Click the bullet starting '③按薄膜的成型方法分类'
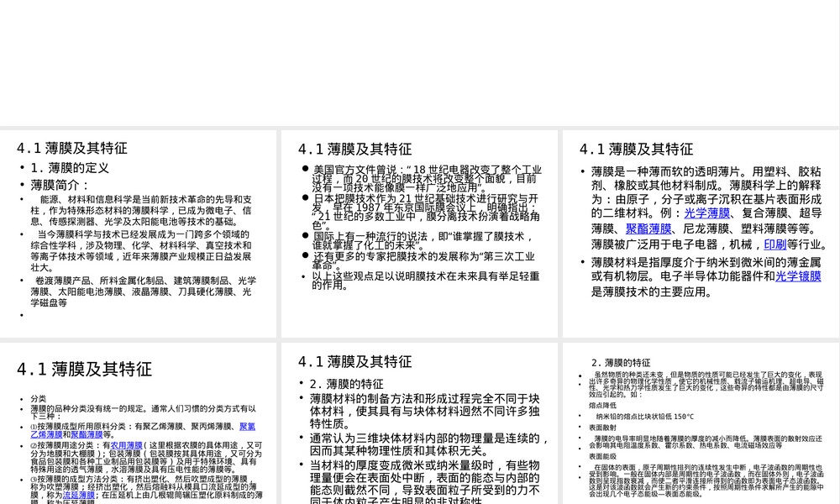 point(146,490)
